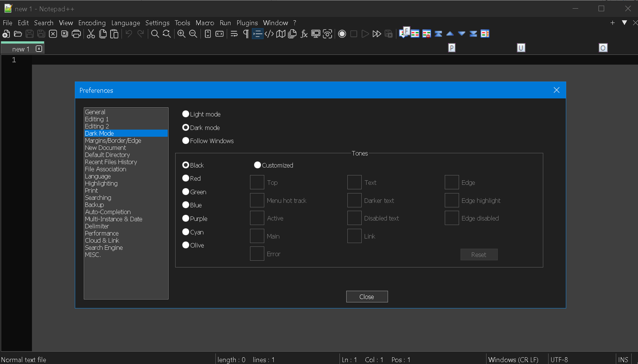Click the Menu hot track color swatch
This screenshot has height=364, width=638.
coord(257,200)
